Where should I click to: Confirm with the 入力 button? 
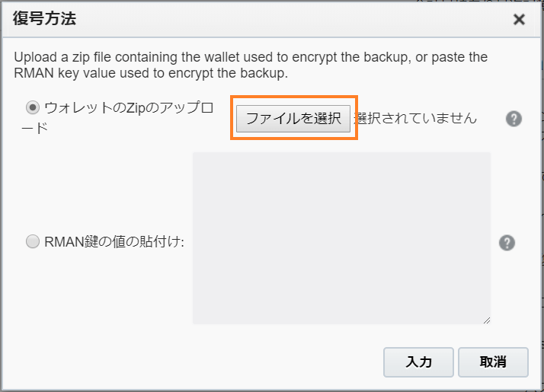[x=418, y=362]
